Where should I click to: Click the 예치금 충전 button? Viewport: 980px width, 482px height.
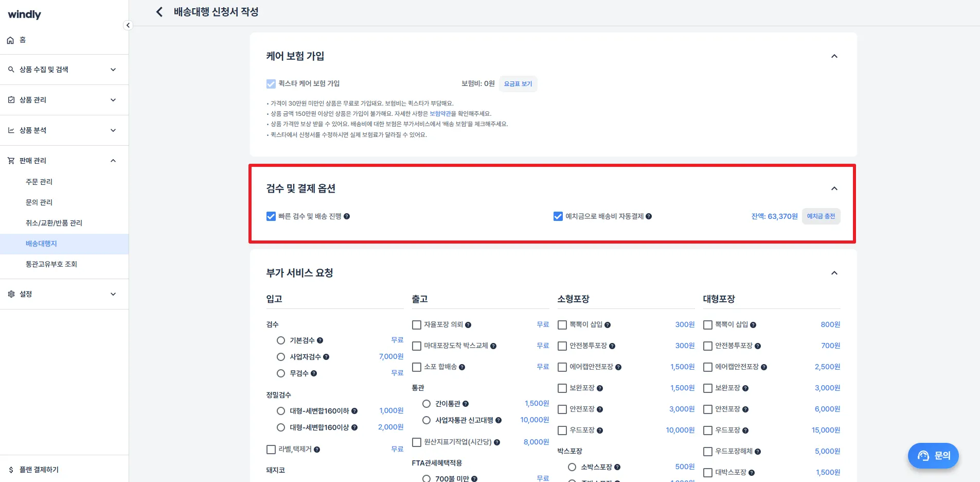pyautogui.click(x=821, y=216)
